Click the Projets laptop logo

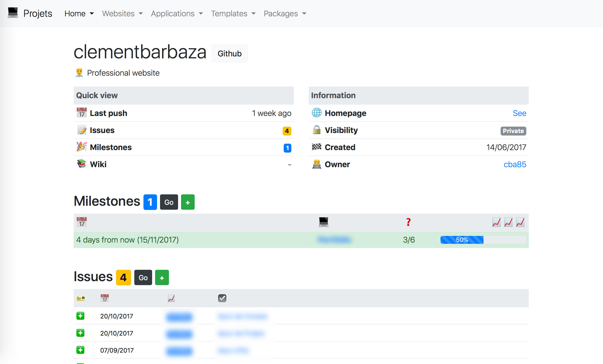[12, 12]
